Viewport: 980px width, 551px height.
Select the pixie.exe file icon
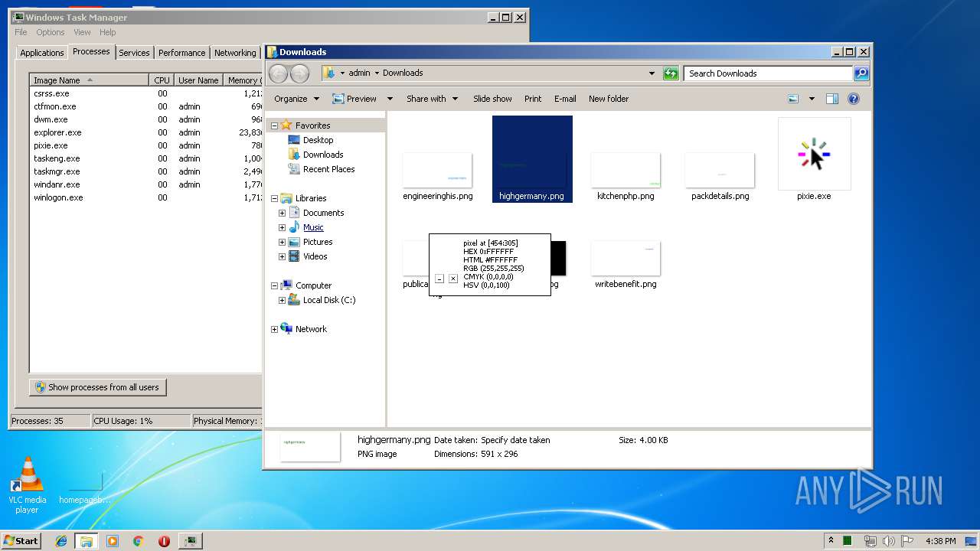814,154
